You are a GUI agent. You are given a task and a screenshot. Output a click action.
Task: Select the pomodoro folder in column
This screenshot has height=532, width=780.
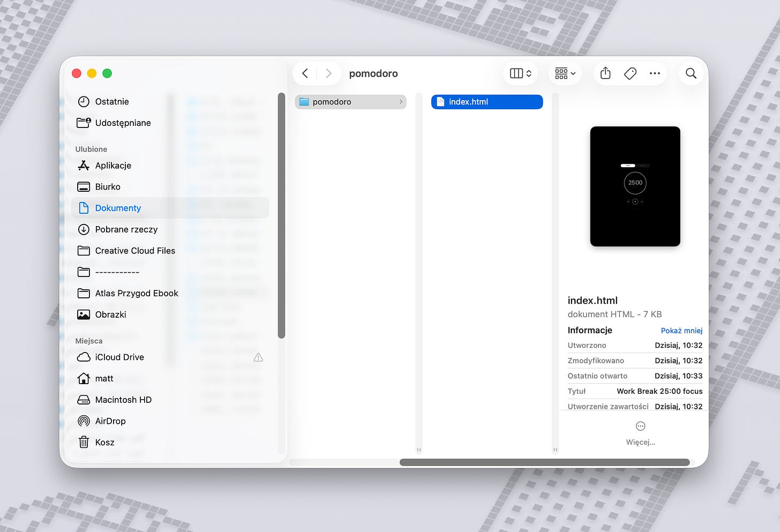pos(351,102)
